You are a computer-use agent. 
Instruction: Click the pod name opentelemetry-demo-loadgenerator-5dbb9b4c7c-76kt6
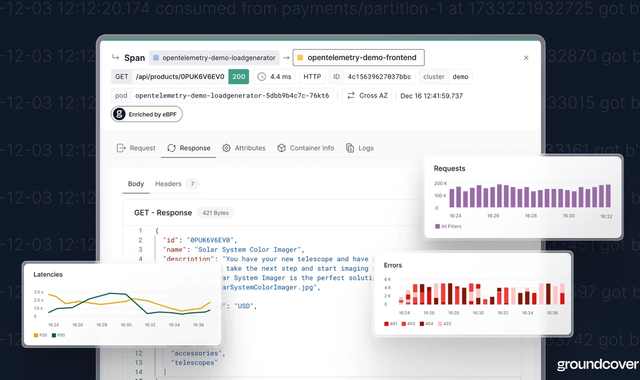pyautogui.click(x=232, y=96)
